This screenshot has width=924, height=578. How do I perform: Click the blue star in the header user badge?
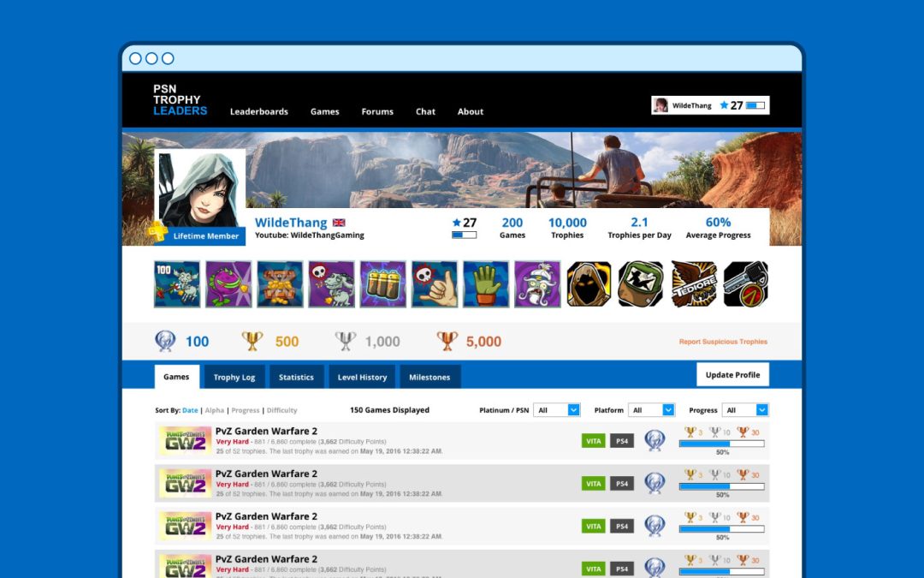(724, 105)
